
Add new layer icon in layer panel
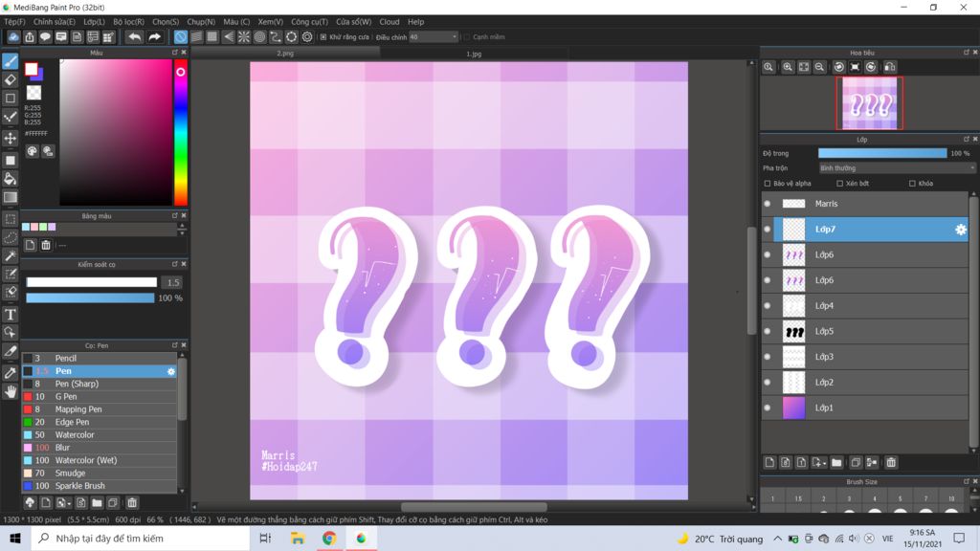coord(769,462)
